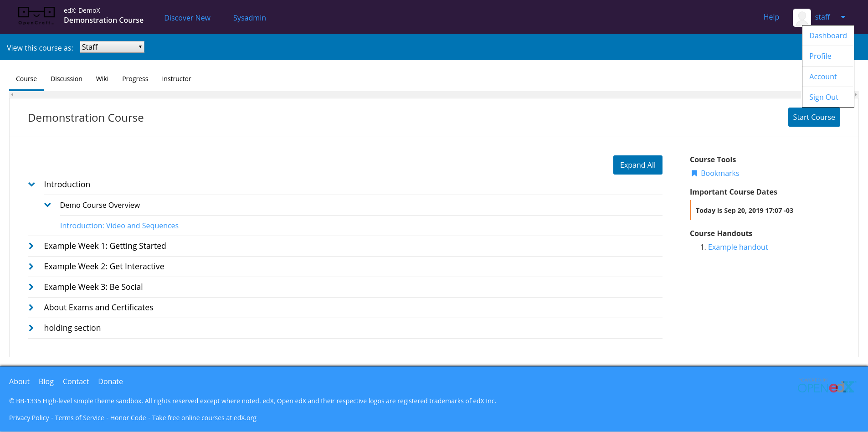Click the left arrow of the tab scrollbar
Image resolution: width=868 pixels, height=432 pixels.
point(12,94)
